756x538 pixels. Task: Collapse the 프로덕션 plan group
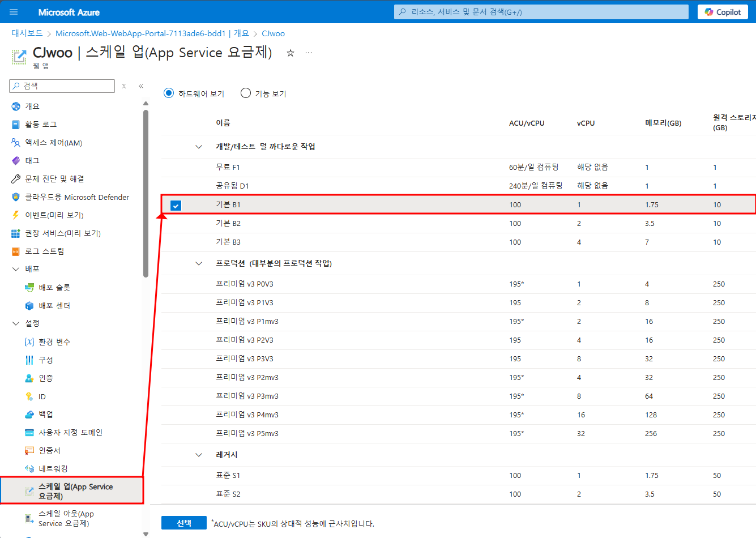(x=199, y=263)
